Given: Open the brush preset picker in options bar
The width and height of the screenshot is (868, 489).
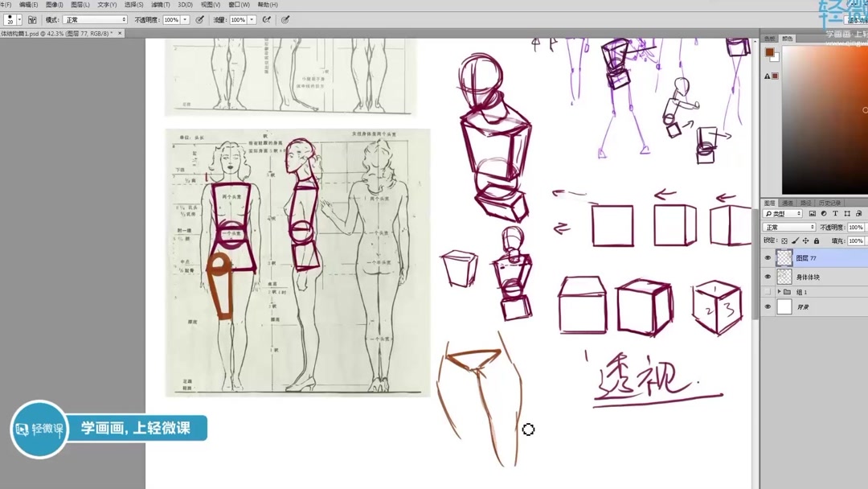Looking at the screenshot, I should pos(18,19).
